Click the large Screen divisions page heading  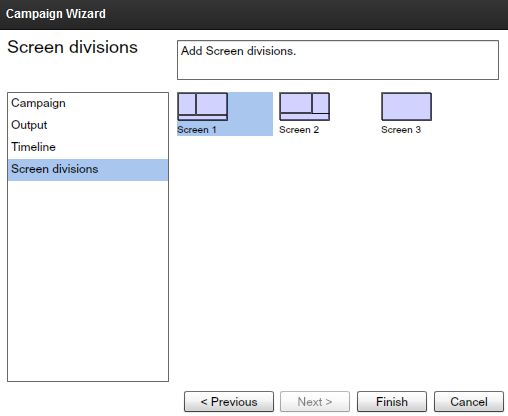(72, 47)
